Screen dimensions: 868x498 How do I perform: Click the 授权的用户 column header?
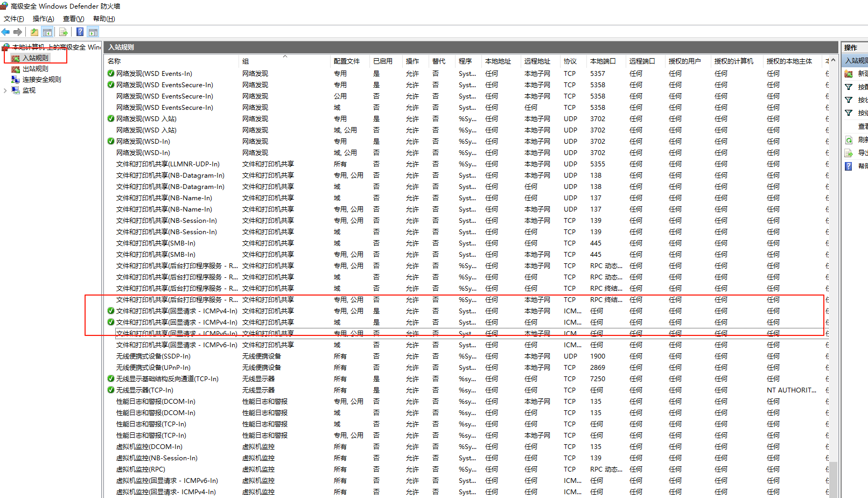688,61
